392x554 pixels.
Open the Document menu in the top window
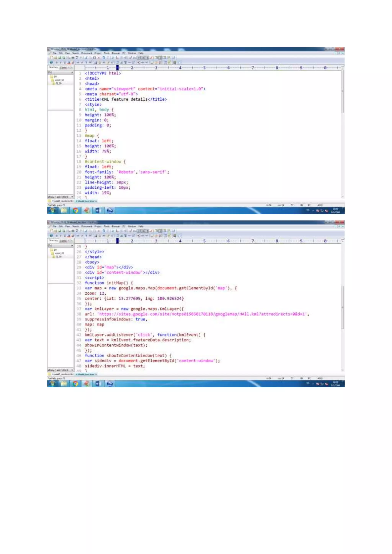(86, 53)
